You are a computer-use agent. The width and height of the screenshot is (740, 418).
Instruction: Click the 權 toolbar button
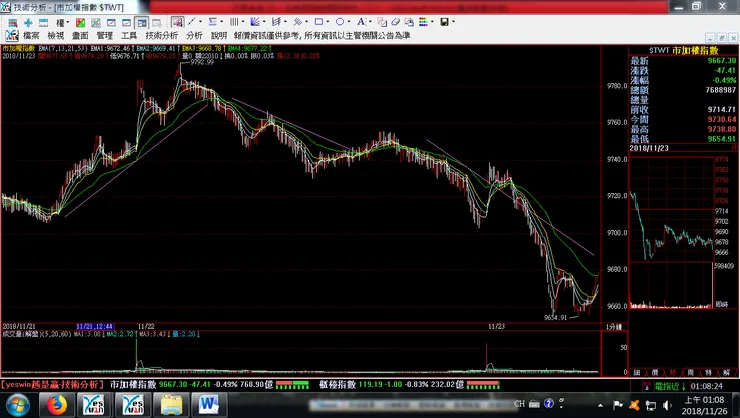tap(60, 22)
